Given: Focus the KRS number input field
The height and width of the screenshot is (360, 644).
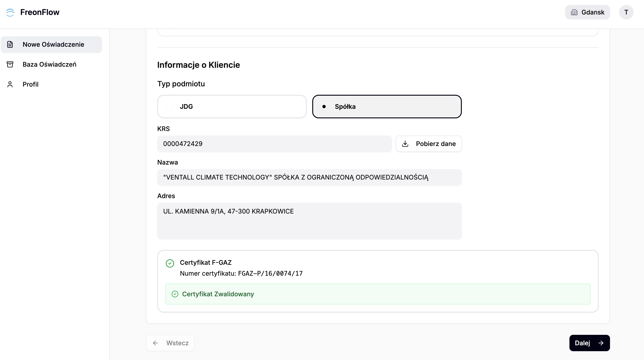Looking at the screenshot, I should (274, 144).
